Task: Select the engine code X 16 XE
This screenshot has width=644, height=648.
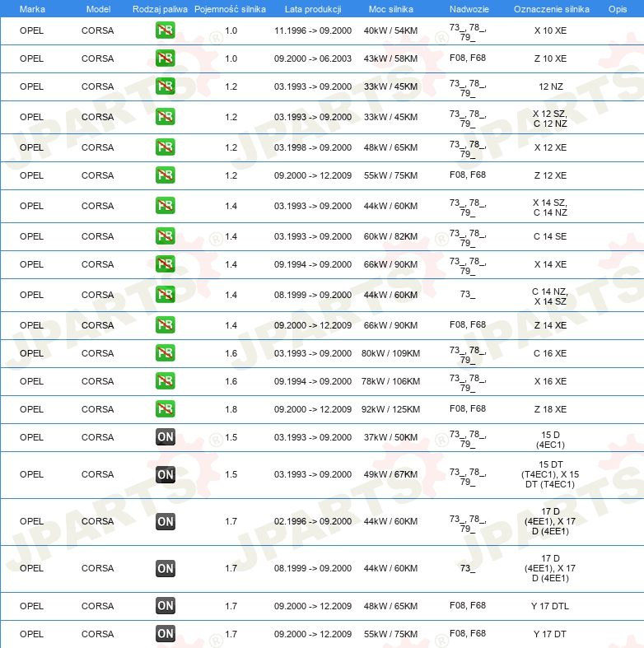Action: pyautogui.click(x=550, y=381)
